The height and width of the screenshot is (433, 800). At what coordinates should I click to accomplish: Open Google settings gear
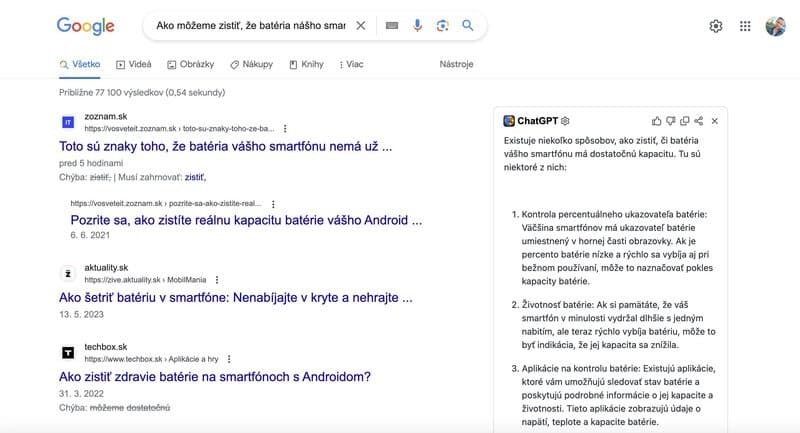click(x=716, y=26)
